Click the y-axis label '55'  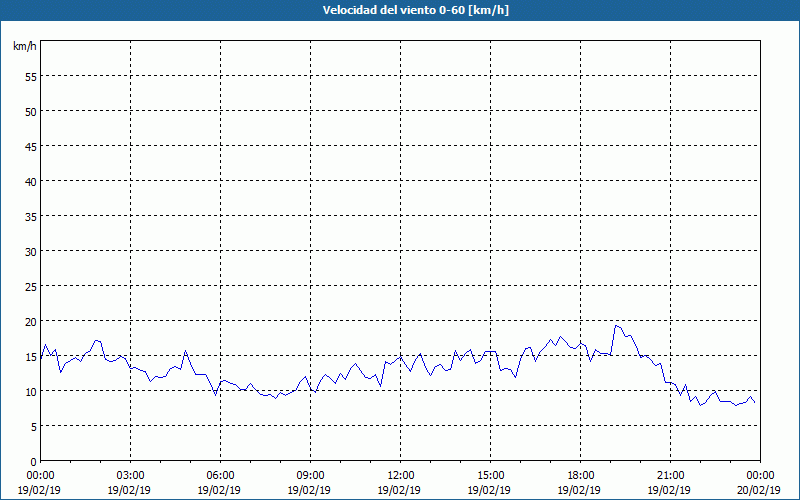point(31,77)
